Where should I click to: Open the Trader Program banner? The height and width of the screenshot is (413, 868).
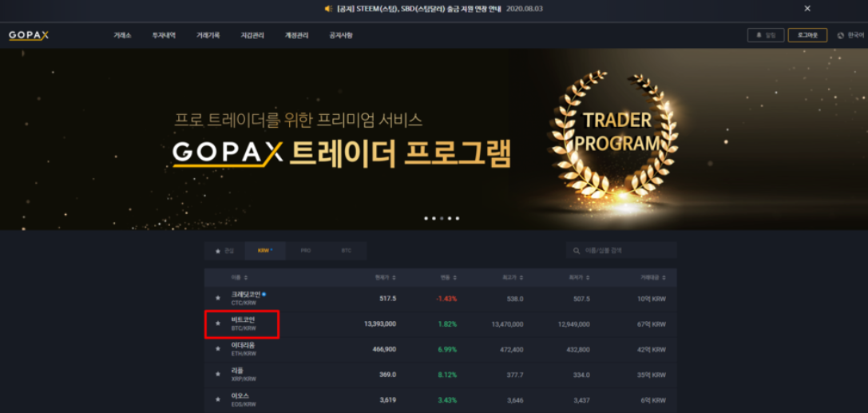pyautogui.click(x=434, y=140)
